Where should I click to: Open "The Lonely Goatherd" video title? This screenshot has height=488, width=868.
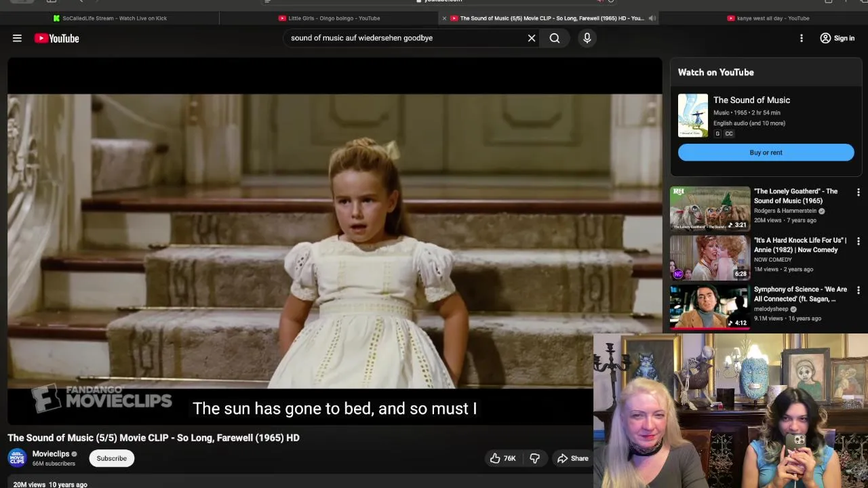(795, 196)
